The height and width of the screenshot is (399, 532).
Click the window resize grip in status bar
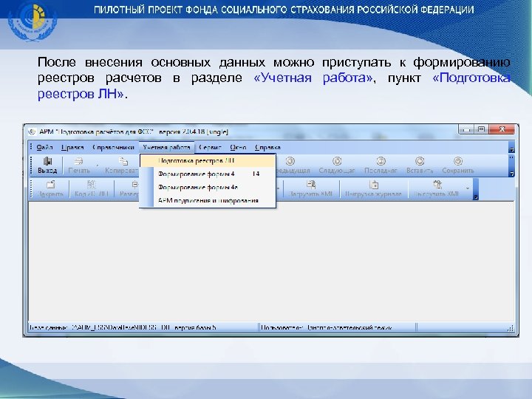tap(511, 328)
